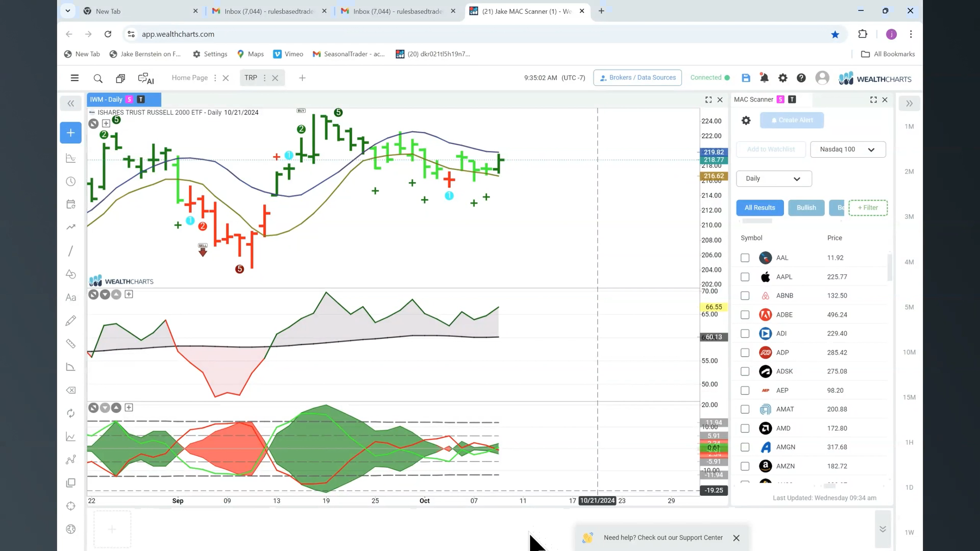Open platform settings gear in header
The height and width of the screenshot is (551, 980).
coord(782,78)
